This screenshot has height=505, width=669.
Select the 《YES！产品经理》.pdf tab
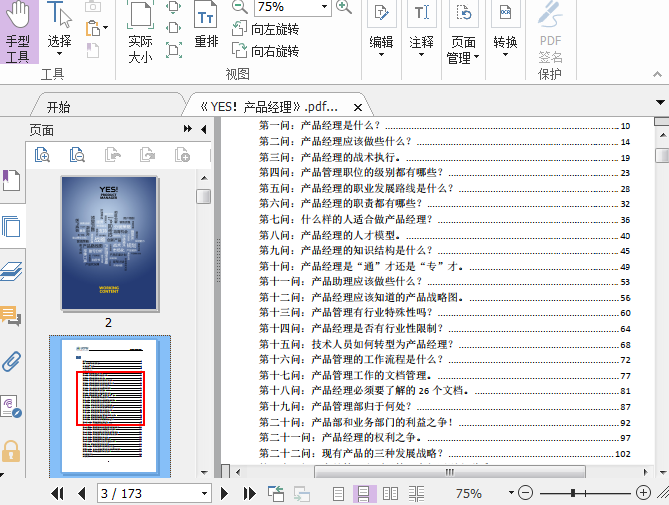click(269, 107)
